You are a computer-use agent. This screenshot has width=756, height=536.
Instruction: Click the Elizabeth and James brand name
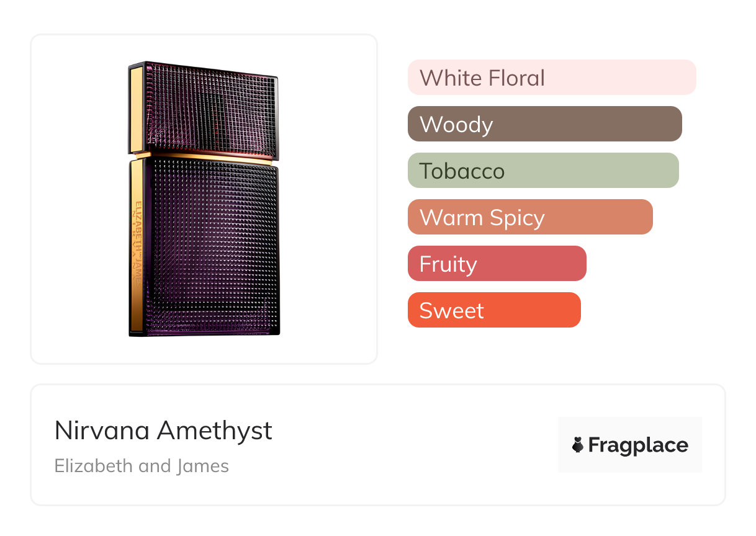pos(142,466)
